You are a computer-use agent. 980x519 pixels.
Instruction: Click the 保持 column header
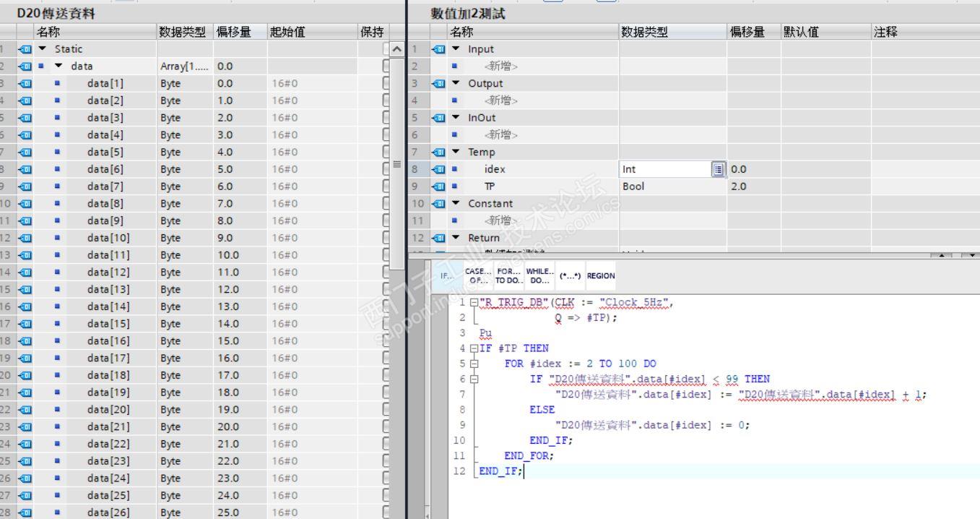pyautogui.click(x=373, y=32)
